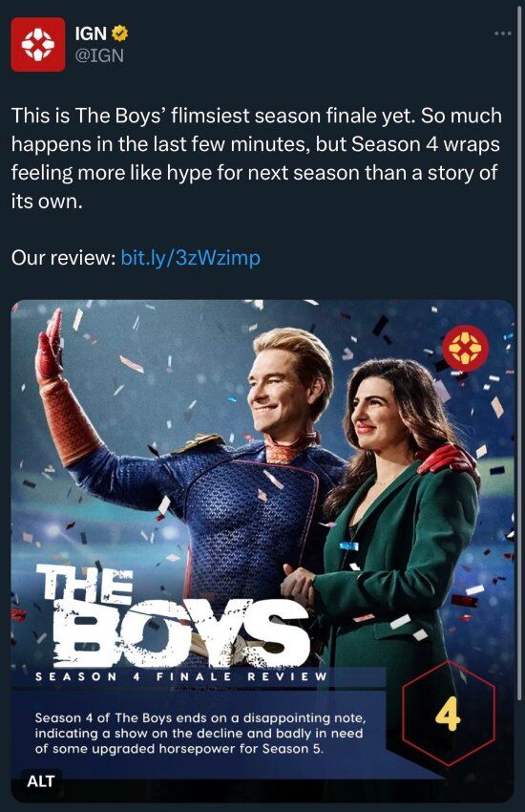Click the "Our review:" label text
Screen dimensions: 525x812
click(63, 257)
